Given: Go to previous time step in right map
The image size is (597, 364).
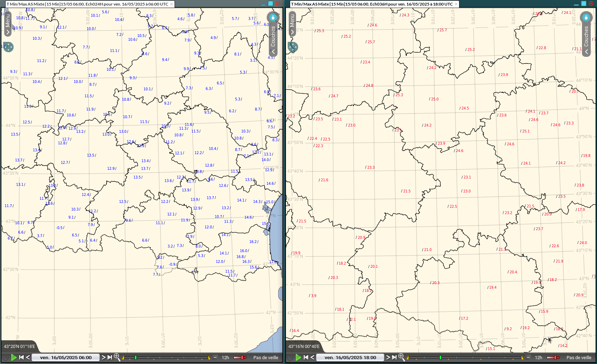Looking at the screenshot, I should click(312, 357).
